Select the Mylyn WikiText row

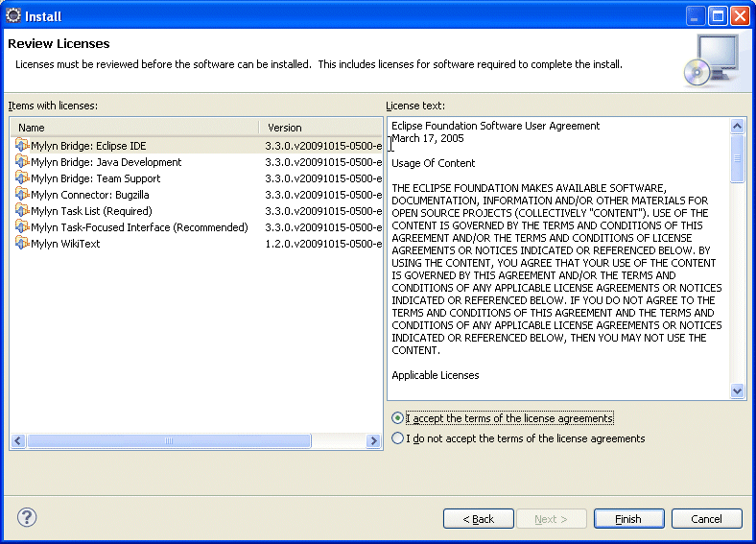(197, 244)
